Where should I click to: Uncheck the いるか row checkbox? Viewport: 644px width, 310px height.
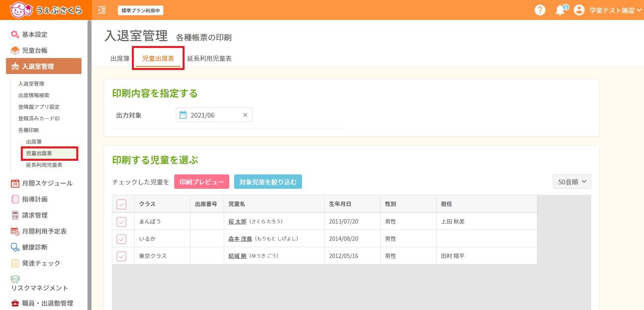tap(121, 239)
